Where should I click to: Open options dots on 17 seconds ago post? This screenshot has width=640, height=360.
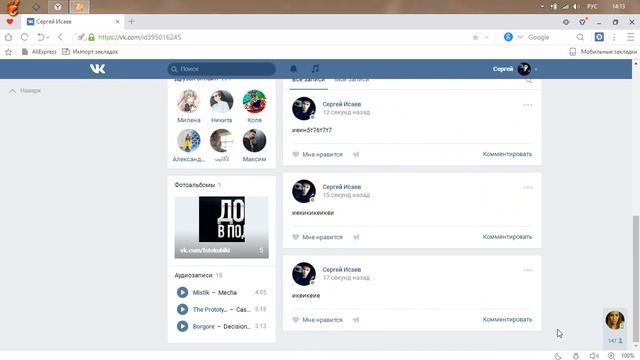(x=528, y=270)
